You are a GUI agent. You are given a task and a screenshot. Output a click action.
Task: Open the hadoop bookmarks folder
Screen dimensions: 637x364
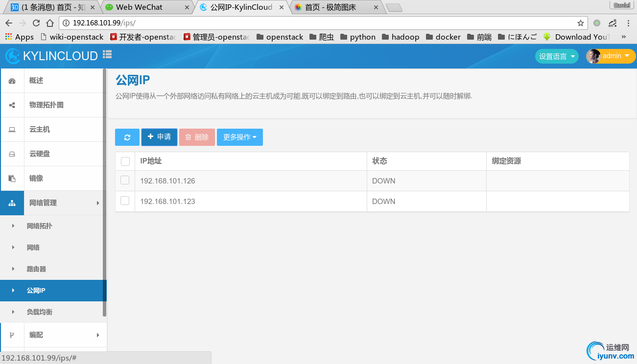point(401,37)
